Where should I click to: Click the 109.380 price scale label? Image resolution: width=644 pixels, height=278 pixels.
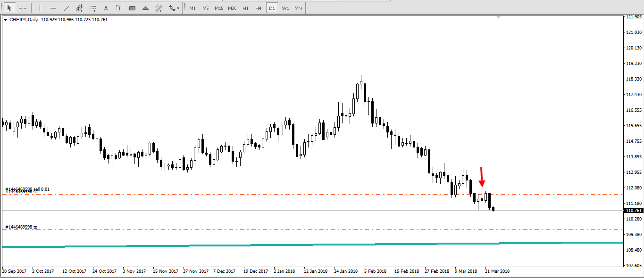click(633, 235)
